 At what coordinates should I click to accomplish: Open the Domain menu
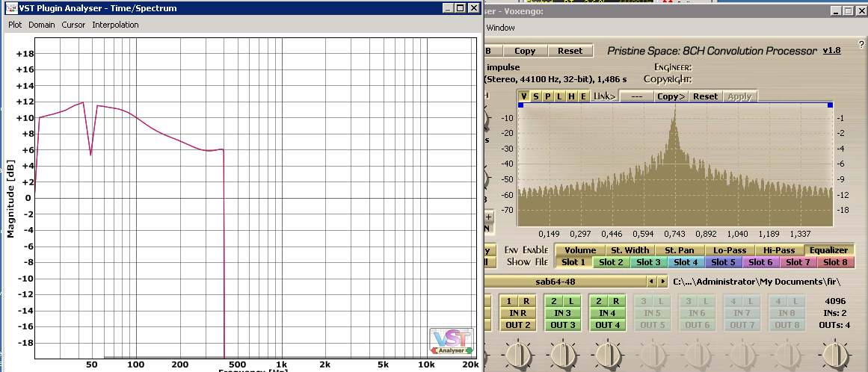(x=42, y=25)
